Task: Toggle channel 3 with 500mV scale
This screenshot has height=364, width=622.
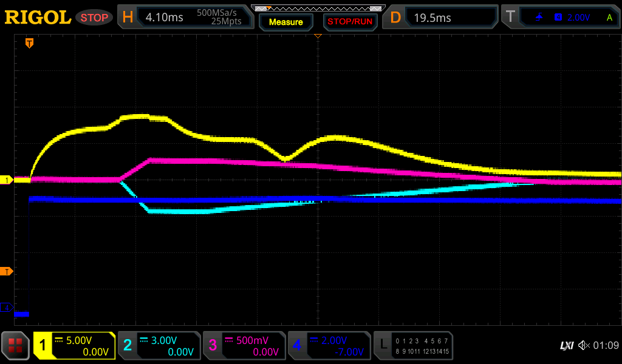Action: (244, 346)
